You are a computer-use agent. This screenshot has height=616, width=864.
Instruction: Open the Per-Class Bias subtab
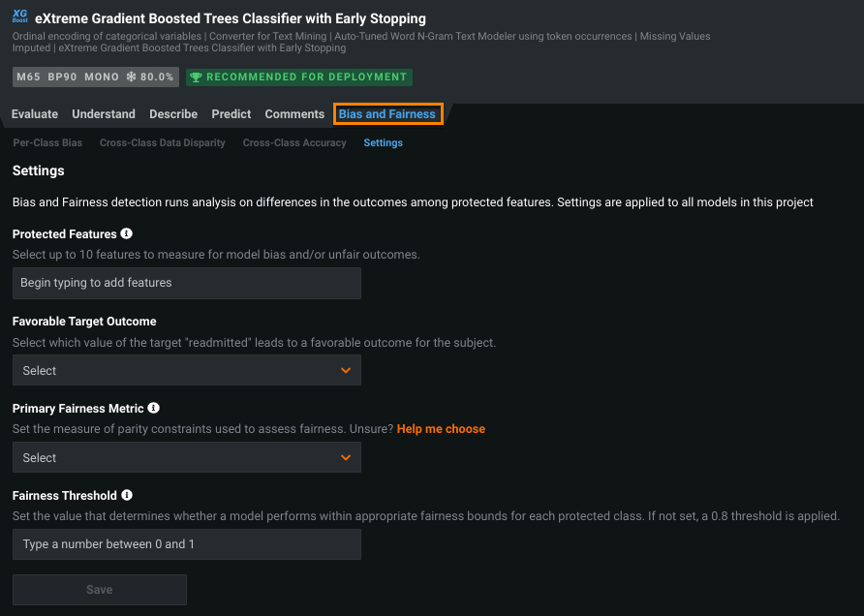47,143
